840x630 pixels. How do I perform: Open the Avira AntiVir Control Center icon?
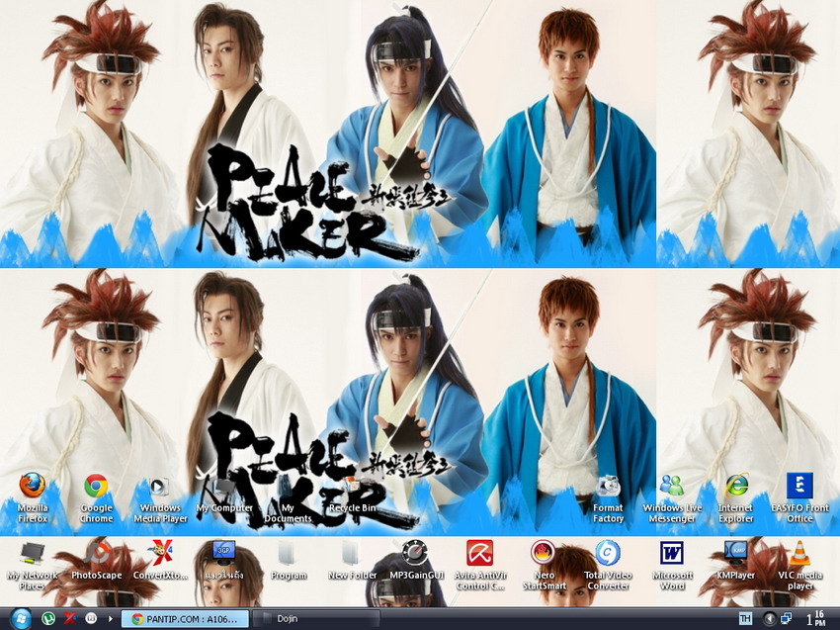point(480,566)
